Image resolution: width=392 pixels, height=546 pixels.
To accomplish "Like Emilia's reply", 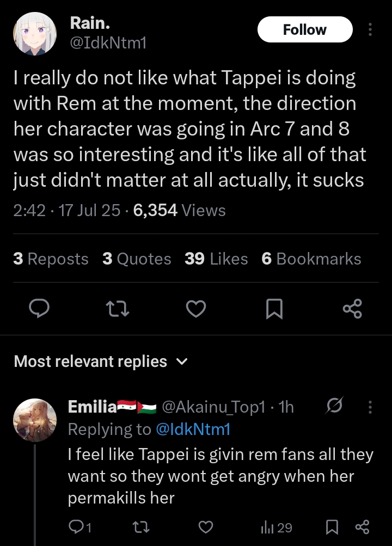I will coord(206,527).
